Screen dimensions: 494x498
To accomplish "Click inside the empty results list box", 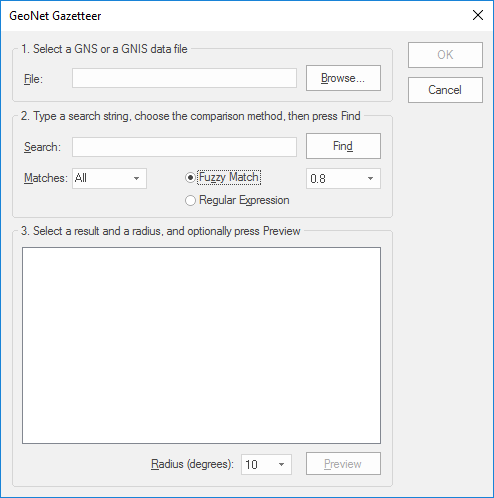I will click(201, 345).
